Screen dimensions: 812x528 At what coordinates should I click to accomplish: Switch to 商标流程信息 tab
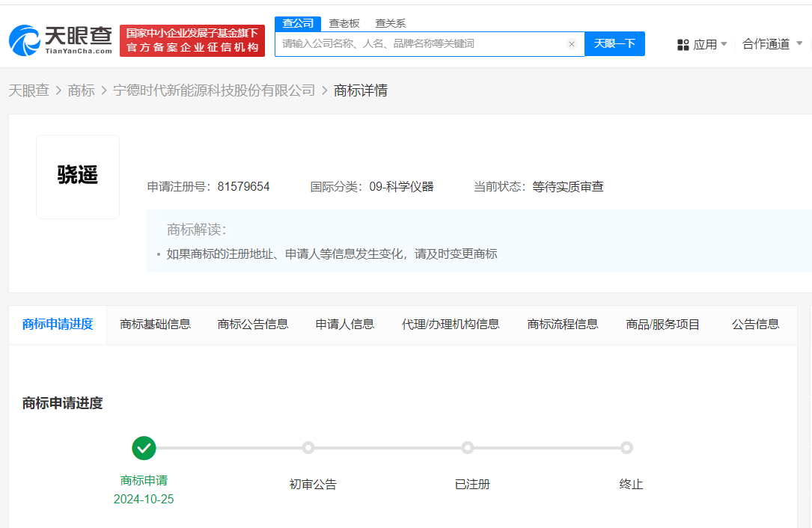click(x=562, y=325)
